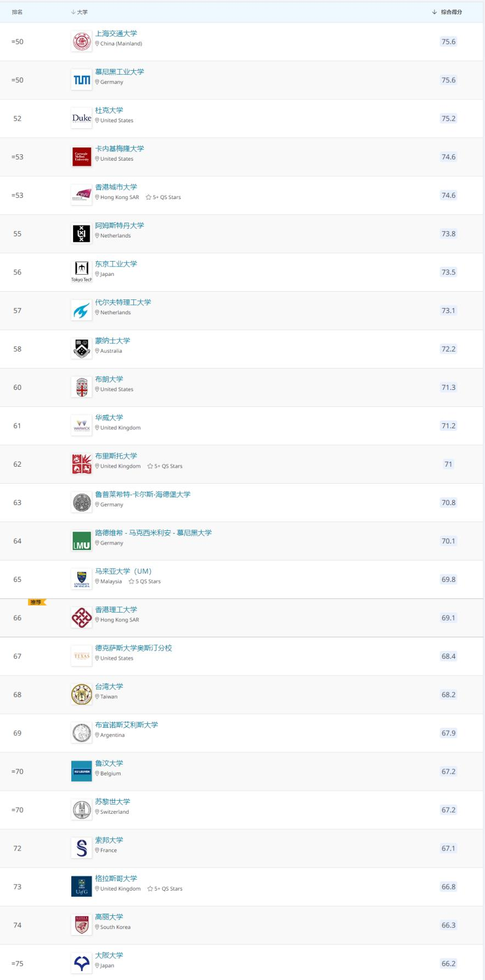Viewport: 485px width, 980px height.
Task: Click the TUM logo of 慕尼黑工业大学
Action: click(82, 80)
